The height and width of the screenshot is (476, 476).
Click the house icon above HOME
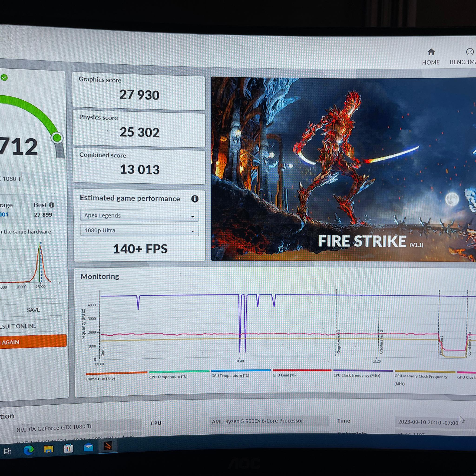431,52
